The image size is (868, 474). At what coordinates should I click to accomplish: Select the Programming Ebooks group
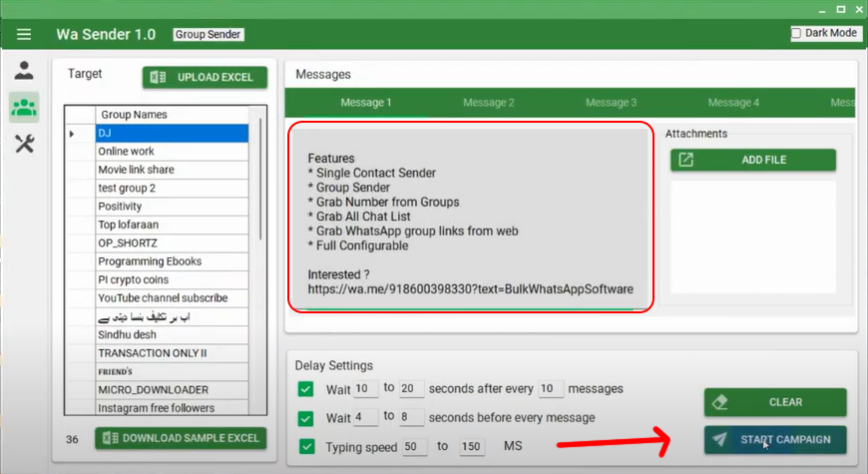[170, 261]
